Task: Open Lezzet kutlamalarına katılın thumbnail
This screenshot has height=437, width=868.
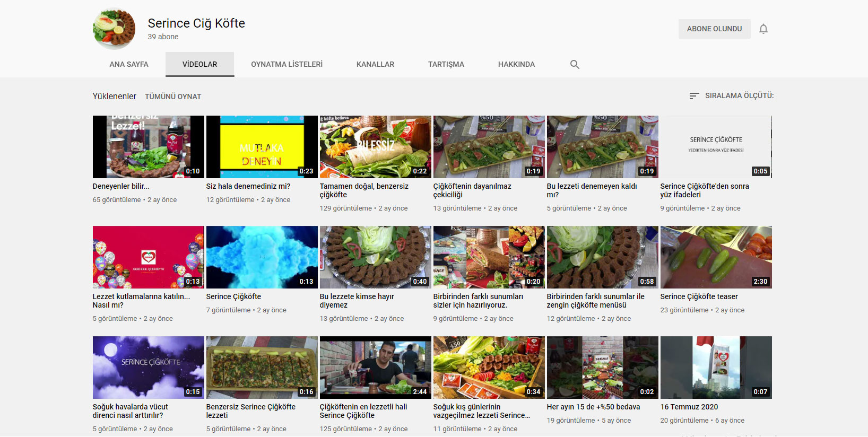Action: (x=149, y=257)
